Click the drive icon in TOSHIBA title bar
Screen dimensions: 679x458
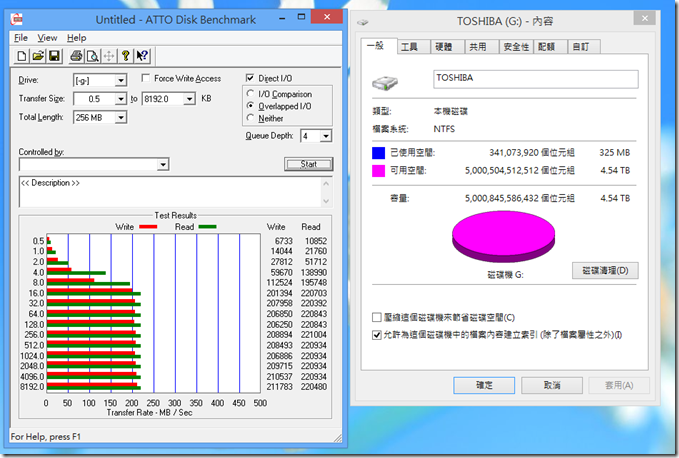coord(363,22)
